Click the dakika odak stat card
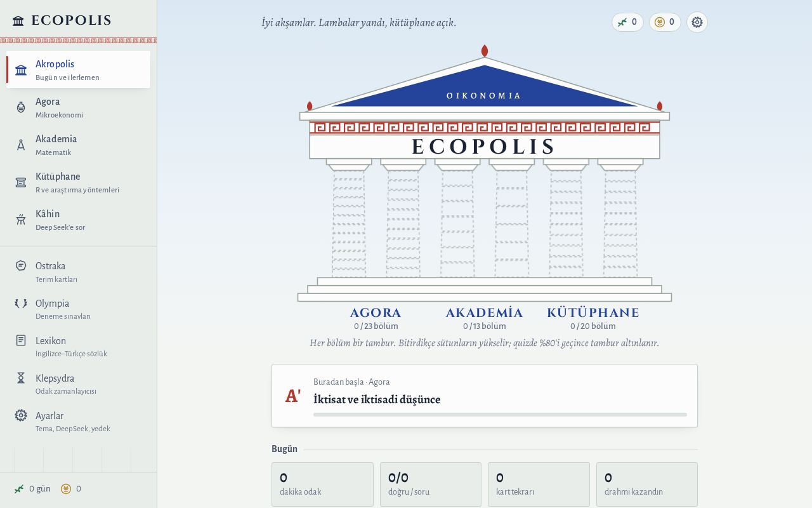 click(x=322, y=485)
